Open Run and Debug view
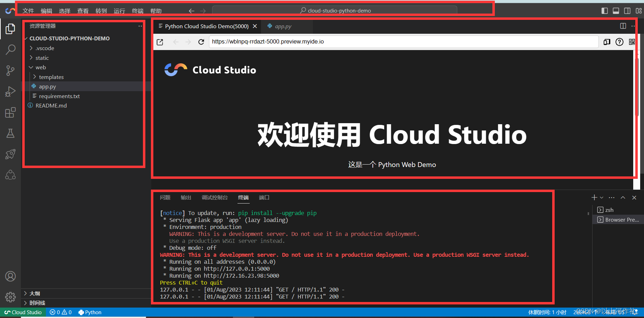 pyautogui.click(x=10, y=92)
